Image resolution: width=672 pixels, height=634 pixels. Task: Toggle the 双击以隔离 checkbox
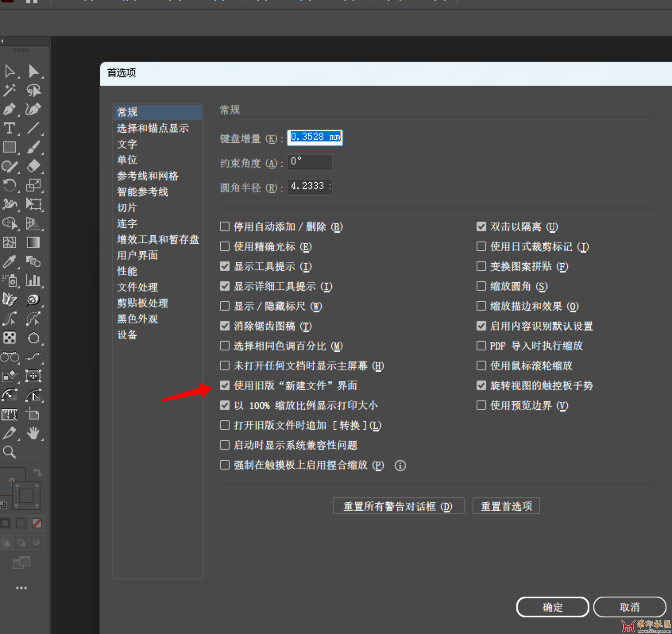(481, 227)
